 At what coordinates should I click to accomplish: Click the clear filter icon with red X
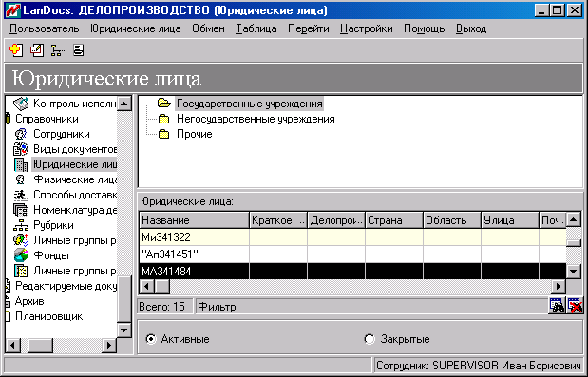click(575, 306)
